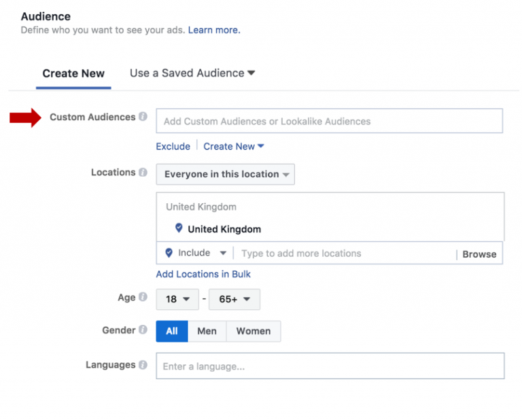Click the location pin beside United Kingdom
Image resolution: width=522 pixels, height=420 pixels.
coord(179,228)
